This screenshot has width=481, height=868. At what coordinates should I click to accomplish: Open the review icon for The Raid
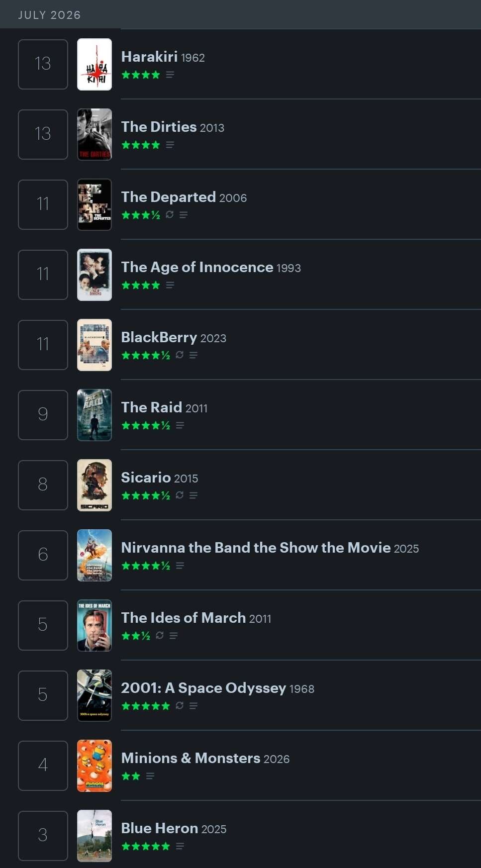[x=180, y=425]
